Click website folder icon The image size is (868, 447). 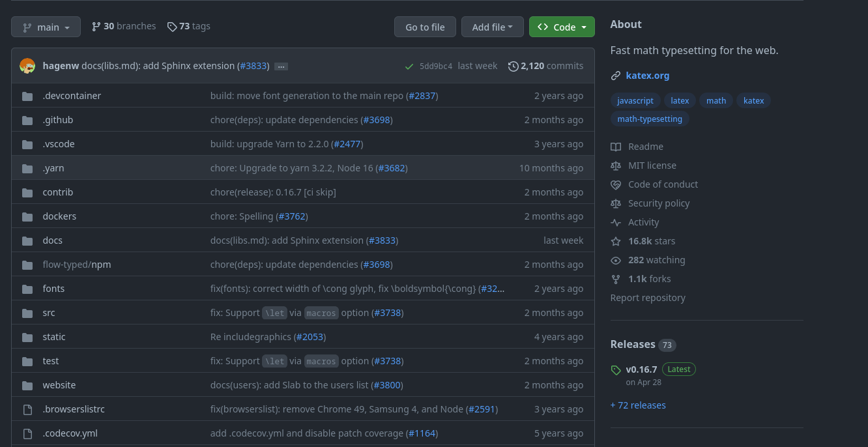27,385
